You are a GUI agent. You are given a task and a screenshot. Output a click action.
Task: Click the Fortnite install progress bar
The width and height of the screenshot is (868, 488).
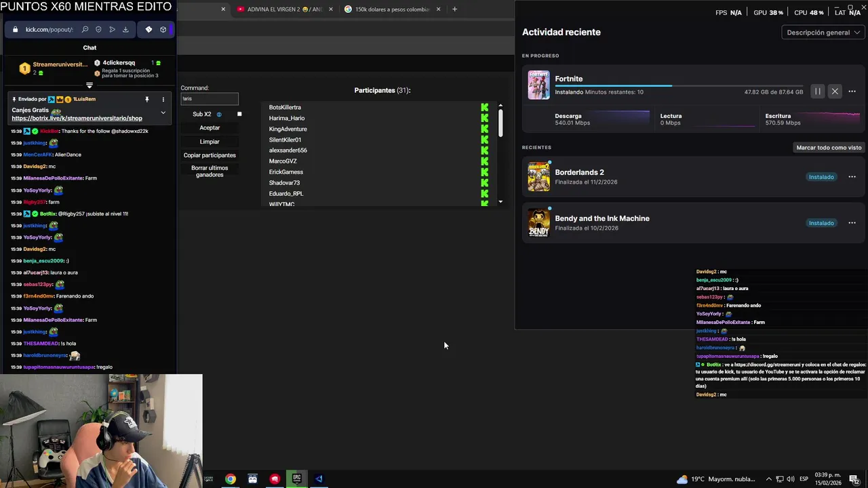tap(679, 85)
